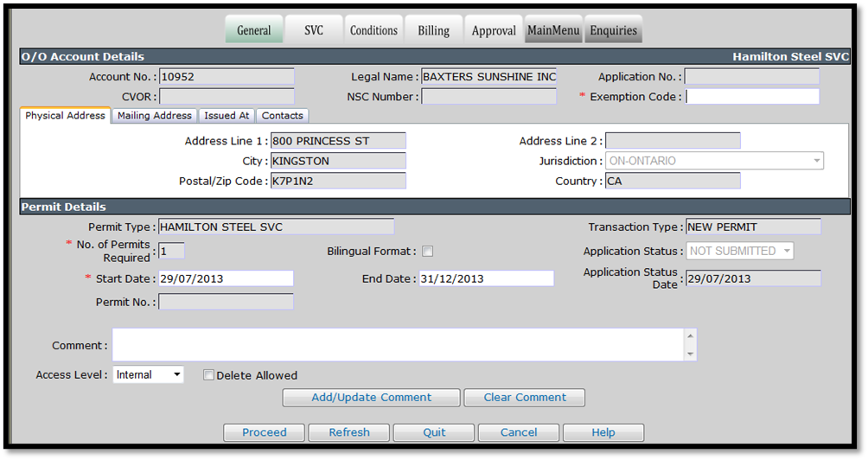This screenshot has width=868, height=460.
Task: Open Help from bottom buttons
Action: (603, 432)
